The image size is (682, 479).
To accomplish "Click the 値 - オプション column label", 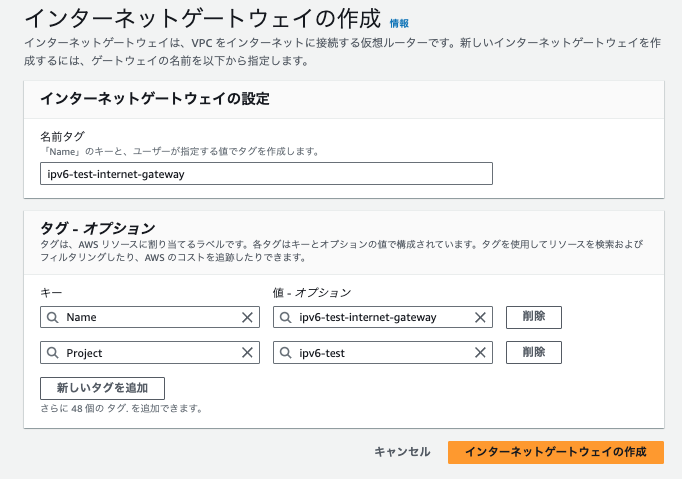I will click(312, 292).
